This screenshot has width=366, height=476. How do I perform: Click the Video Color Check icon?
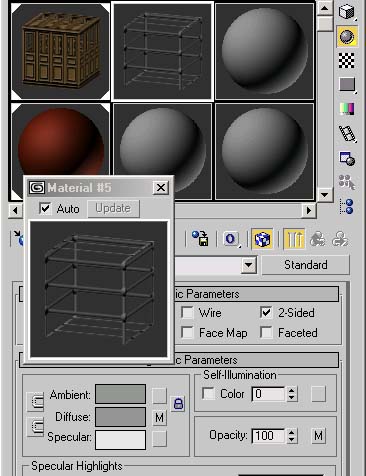click(x=347, y=109)
